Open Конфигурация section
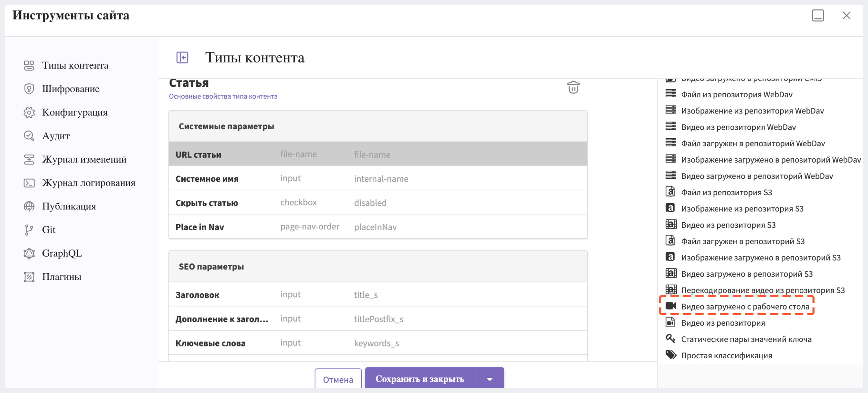868x393 pixels. pos(75,112)
